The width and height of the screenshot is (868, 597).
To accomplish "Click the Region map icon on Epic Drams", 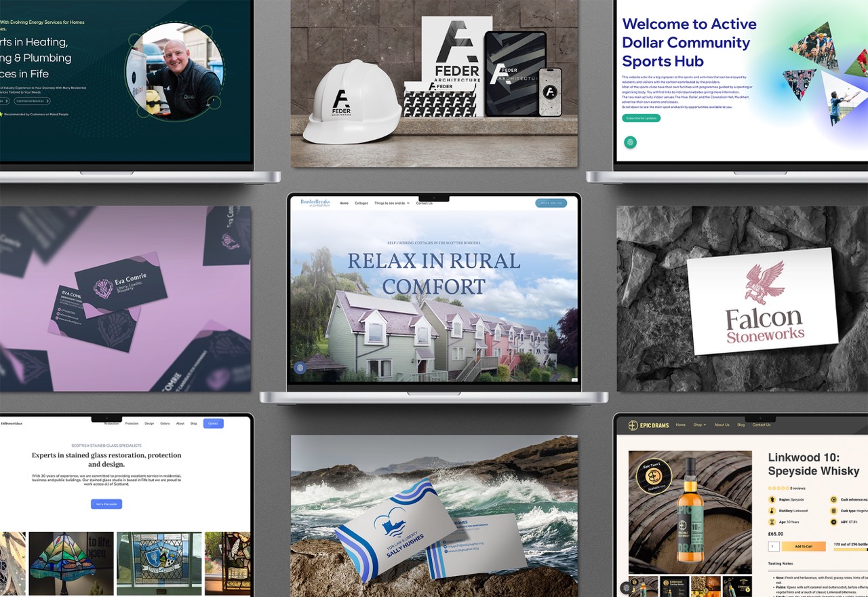I will coord(772,499).
